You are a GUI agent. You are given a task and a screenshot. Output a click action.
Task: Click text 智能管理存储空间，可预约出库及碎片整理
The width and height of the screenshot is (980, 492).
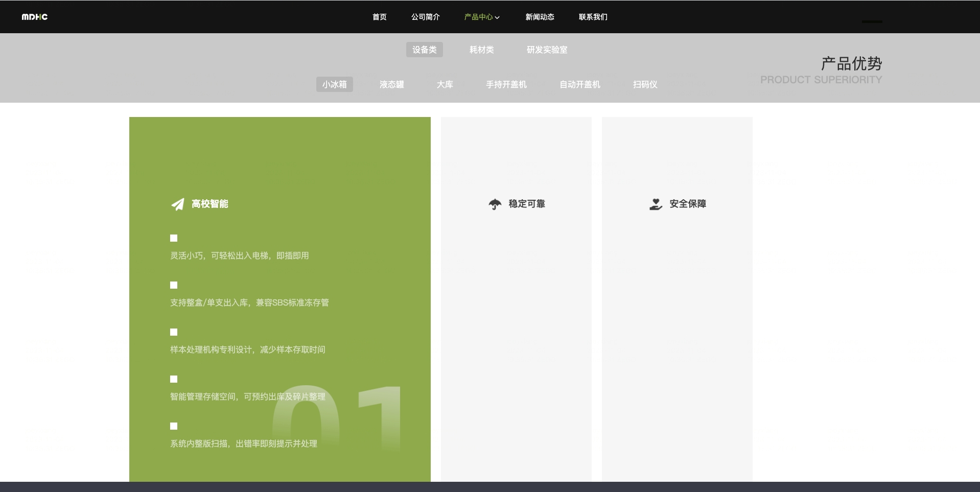click(x=248, y=396)
